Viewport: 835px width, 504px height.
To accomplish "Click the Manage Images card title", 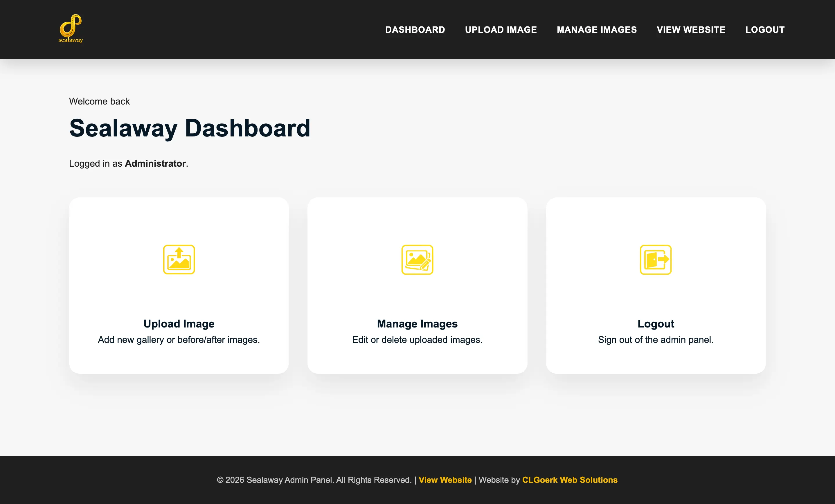I will click(417, 324).
